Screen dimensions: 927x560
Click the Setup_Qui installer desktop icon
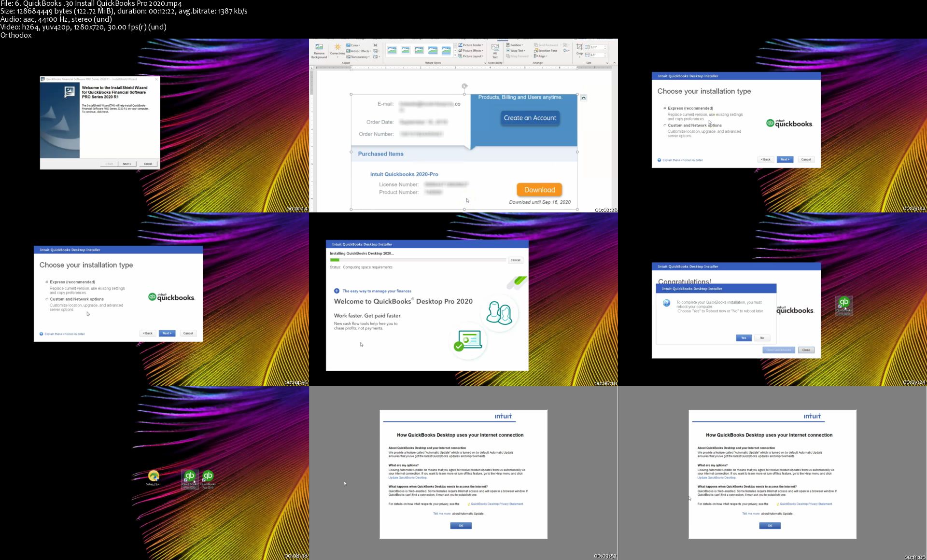click(154, 478)
